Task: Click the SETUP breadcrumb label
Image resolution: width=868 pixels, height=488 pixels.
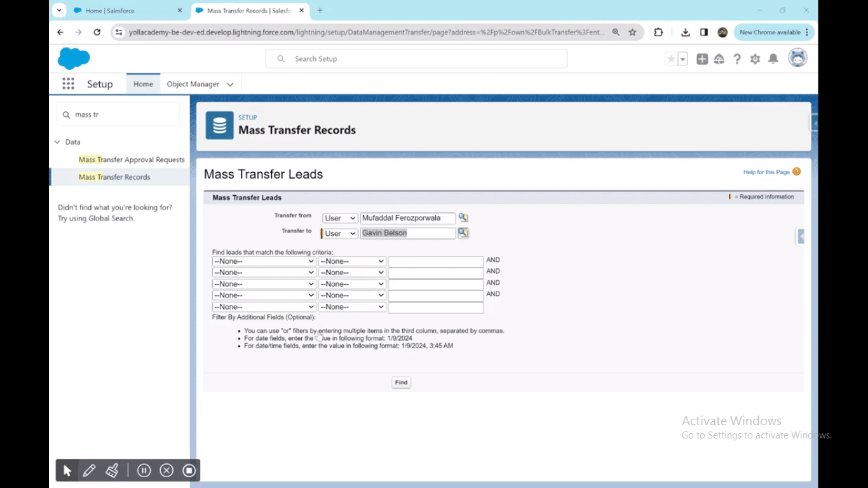Action: coord(248,118)
